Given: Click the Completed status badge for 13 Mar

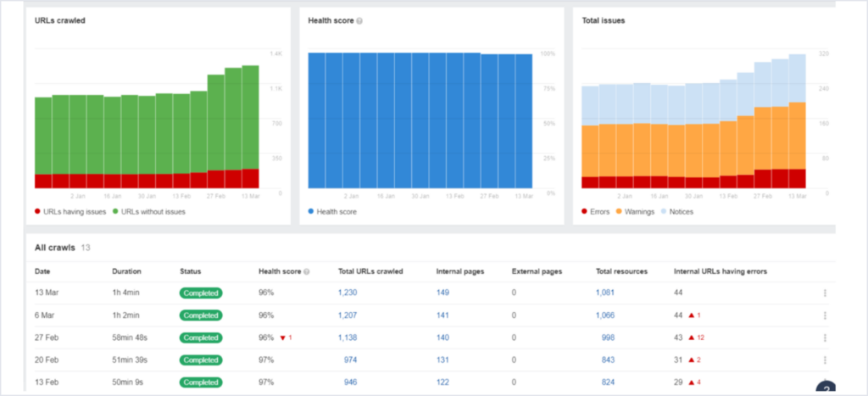Looking at the screenshot, I should click(x=200, y=293).
